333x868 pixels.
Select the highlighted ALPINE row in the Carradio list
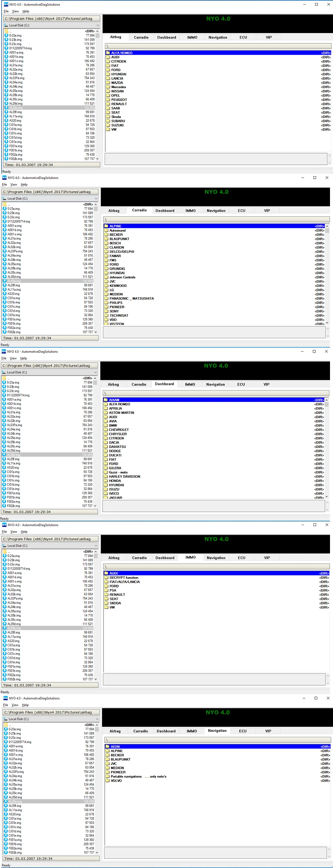[214, 226]
